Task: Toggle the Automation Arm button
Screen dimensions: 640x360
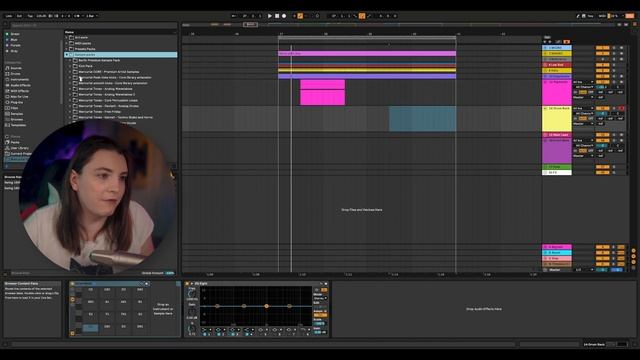Action: coord(300,16)
